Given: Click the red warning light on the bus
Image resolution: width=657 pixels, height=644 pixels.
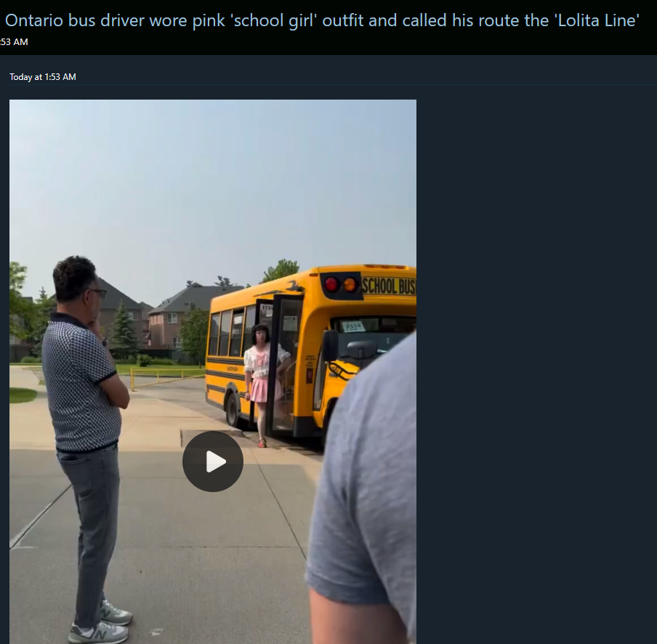Looking at the screenshot, I should coord(331,284).
